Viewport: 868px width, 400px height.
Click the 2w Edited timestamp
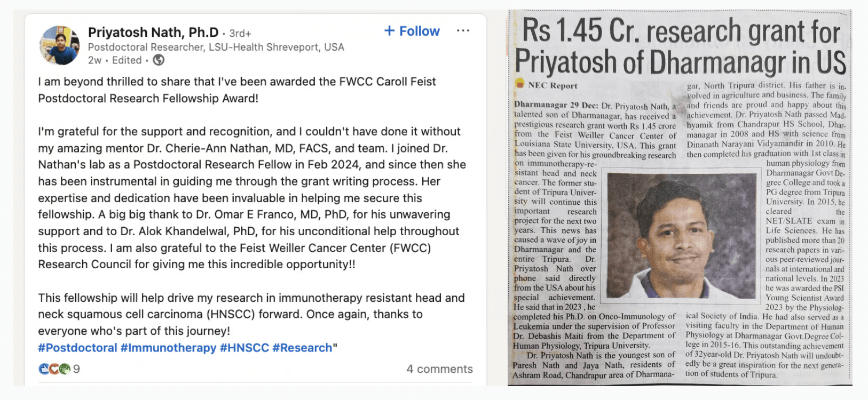115,60
